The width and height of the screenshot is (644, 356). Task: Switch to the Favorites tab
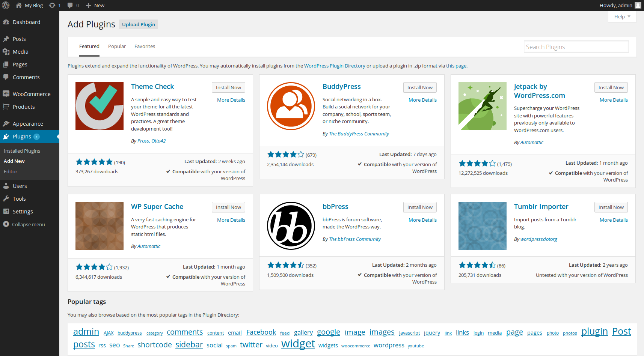(145, 47)
